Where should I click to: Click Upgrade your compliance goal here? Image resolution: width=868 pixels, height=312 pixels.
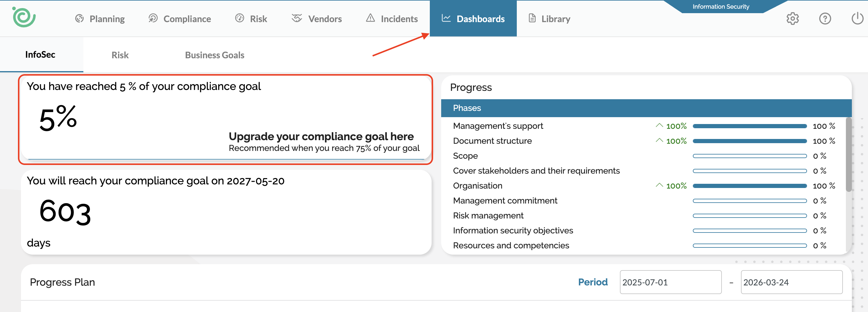[x=321, y=137]
